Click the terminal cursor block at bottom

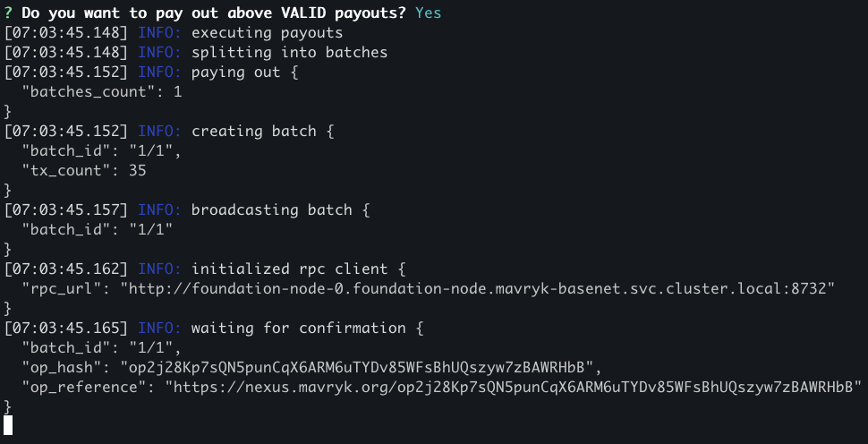tap(8, 425)
